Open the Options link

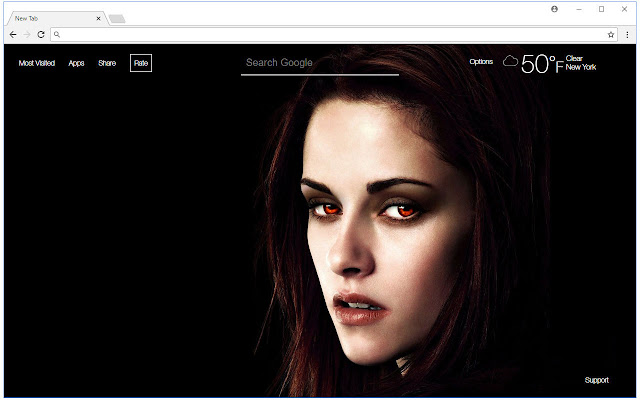[x=481, y=62]
